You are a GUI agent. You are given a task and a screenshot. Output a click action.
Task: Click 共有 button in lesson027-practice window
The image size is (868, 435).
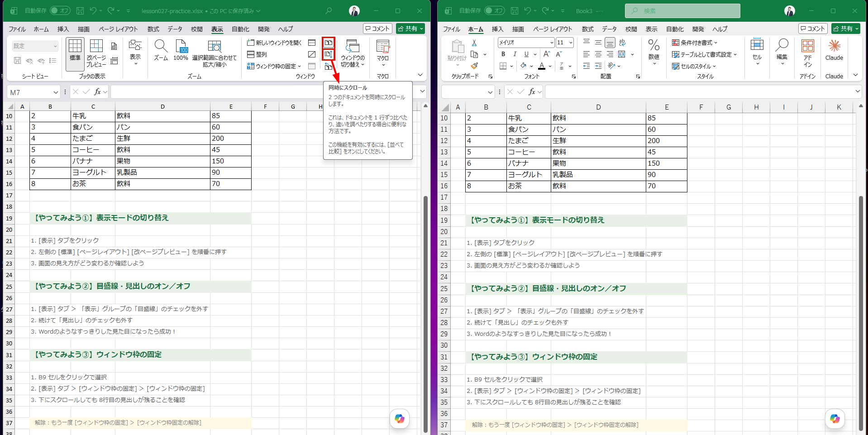[x=410, y=29]
